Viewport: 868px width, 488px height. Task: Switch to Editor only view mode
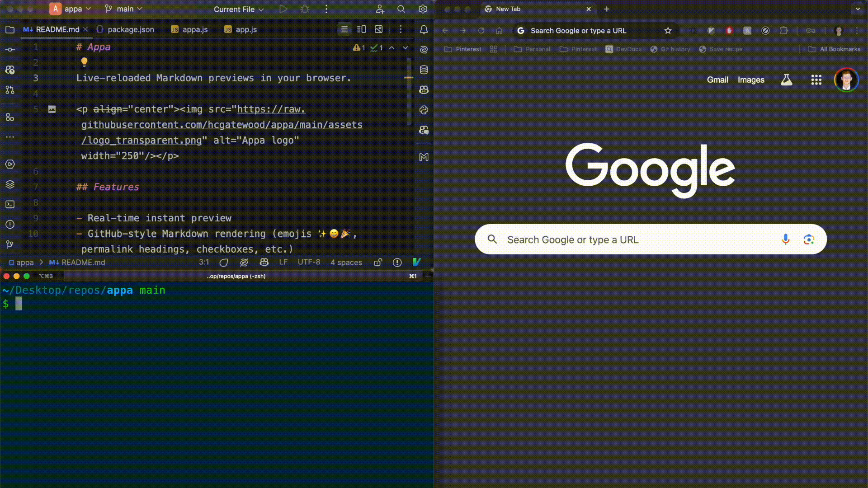(x=344, y=29)
